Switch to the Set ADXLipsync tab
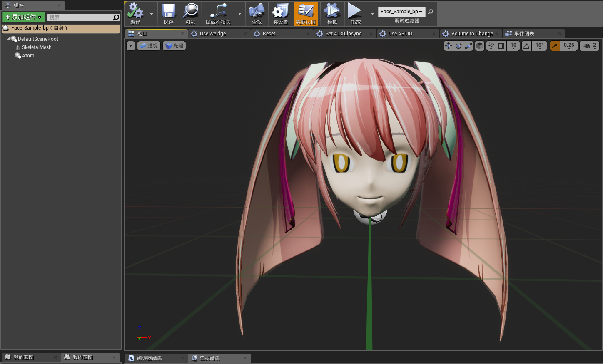This screenshot has height=364, width=603. pyautogui.click(x=343, y=34)
